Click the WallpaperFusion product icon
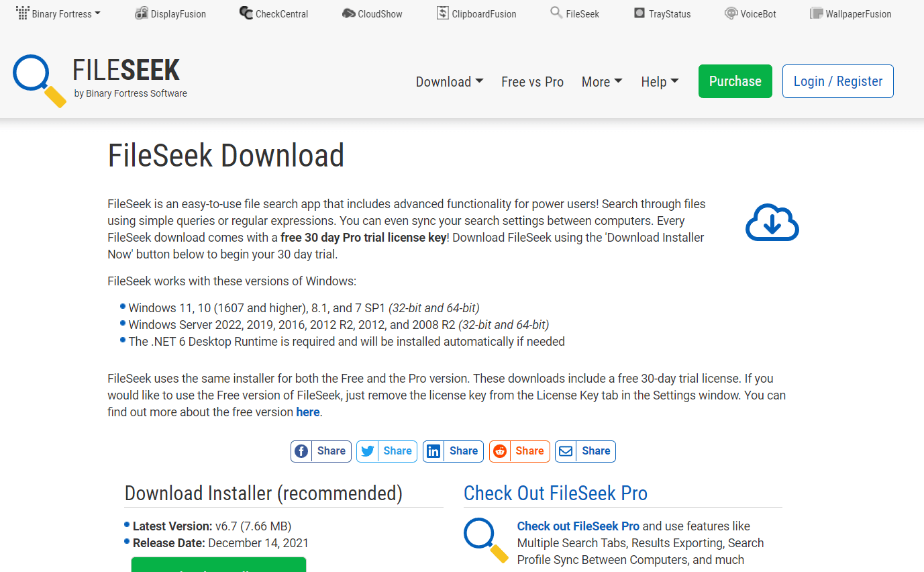The width and height of the screenshot is (924, 572). [x=816, y=13]
